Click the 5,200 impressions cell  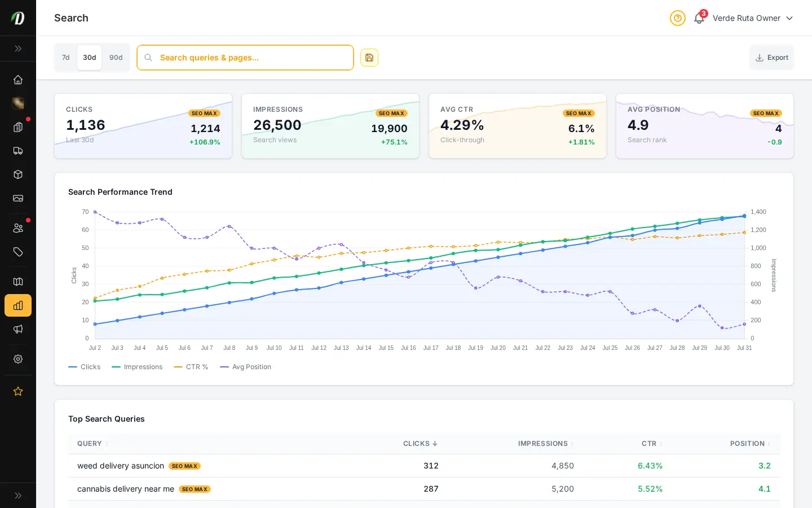pos(563,489)
